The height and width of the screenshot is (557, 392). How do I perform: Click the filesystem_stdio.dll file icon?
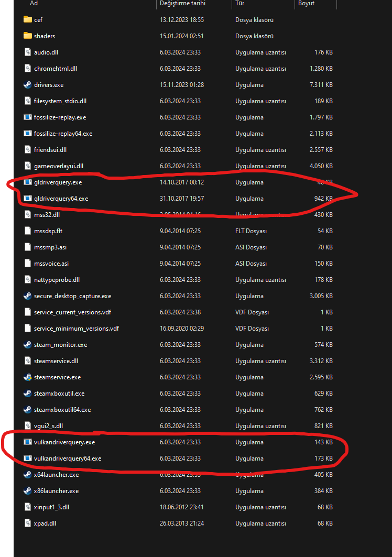point(28,101)
